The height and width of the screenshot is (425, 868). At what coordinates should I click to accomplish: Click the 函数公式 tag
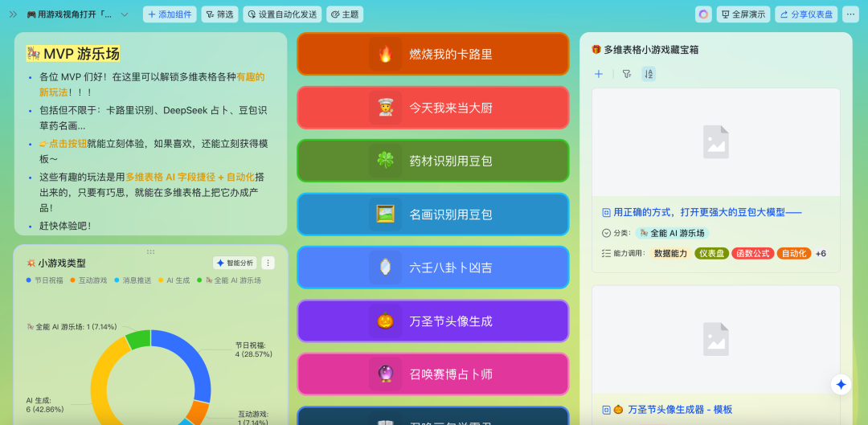click(x=752, y=253)
